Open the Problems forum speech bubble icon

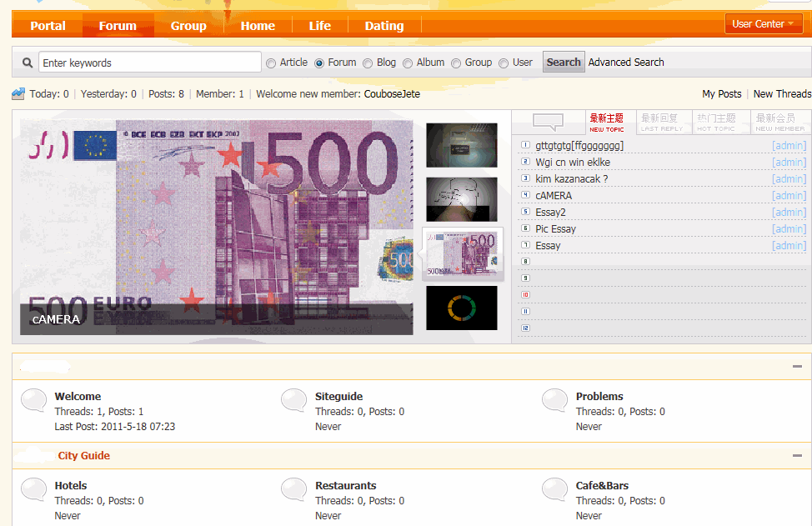[555, 400]
